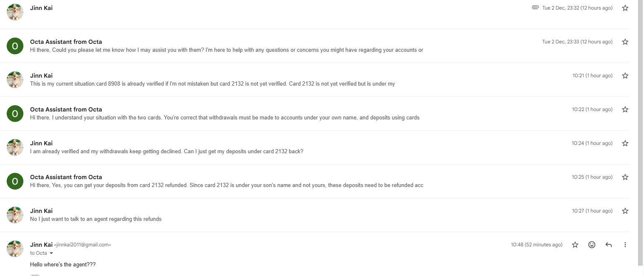
Task: Add an emoji reaction to latest message
Action: (x=591, y=245)
